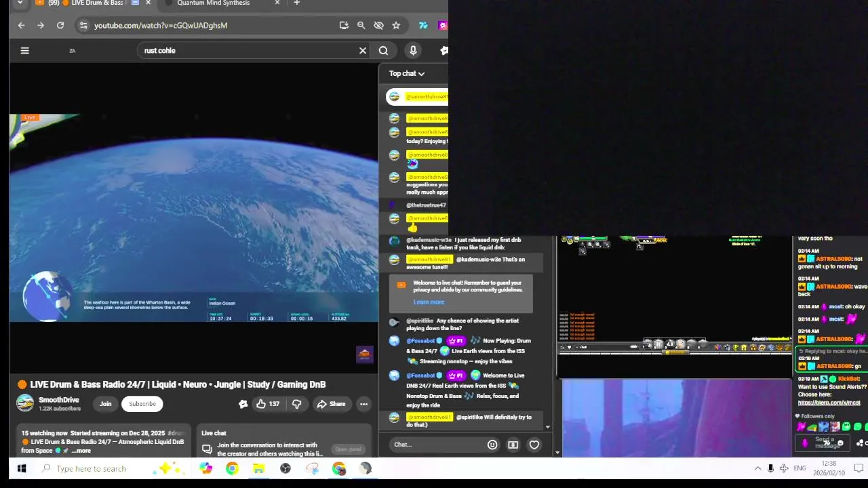Expand description with the ...more link
The width and height of the screenshot is (868, 488).
(81, 451)
